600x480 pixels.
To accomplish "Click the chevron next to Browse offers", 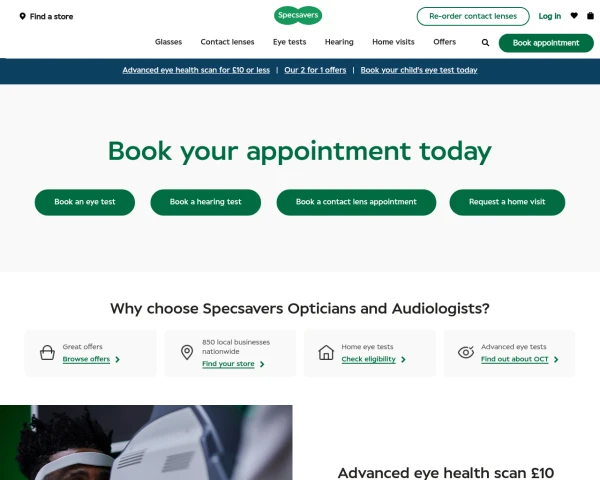I will (x=117, y=359).
